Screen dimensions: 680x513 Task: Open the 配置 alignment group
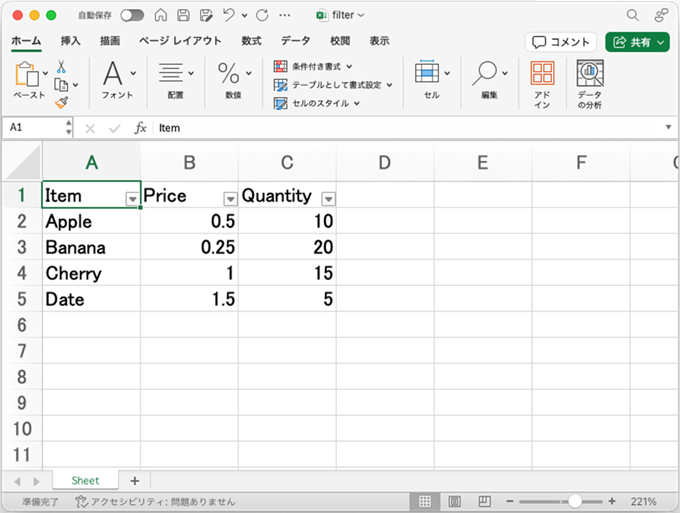[x=176, y=79]
